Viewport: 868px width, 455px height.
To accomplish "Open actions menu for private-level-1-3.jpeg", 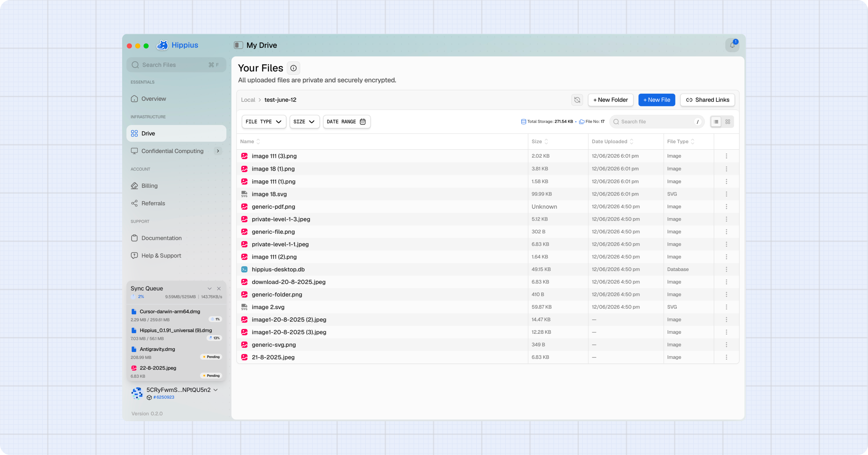I will point(726,219).
